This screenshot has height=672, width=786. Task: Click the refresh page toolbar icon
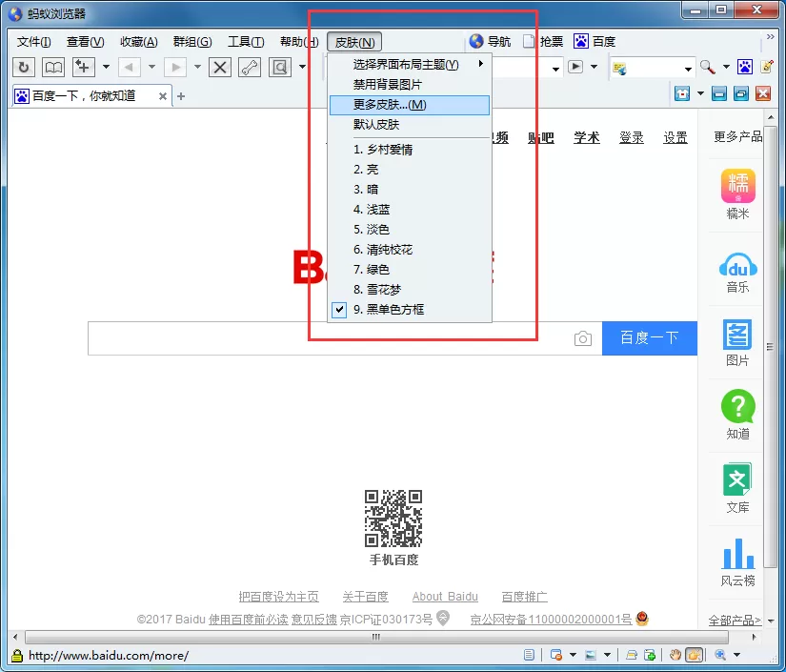pos(24,67)
